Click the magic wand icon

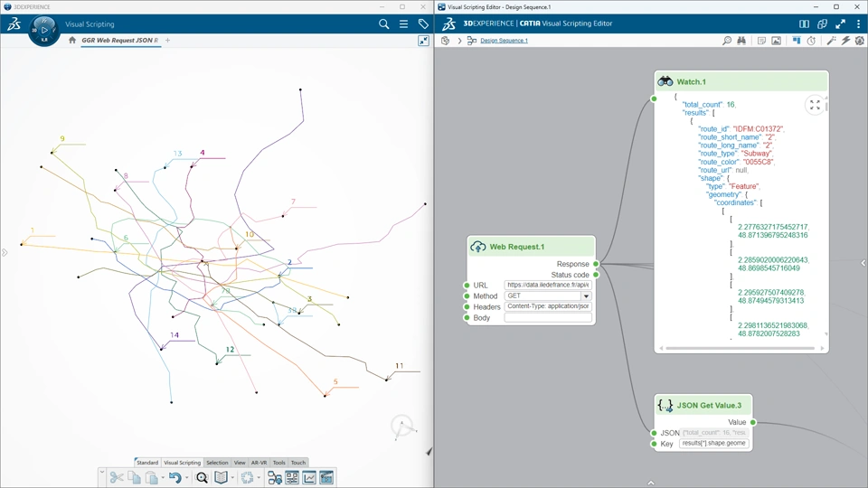point(831,41)
